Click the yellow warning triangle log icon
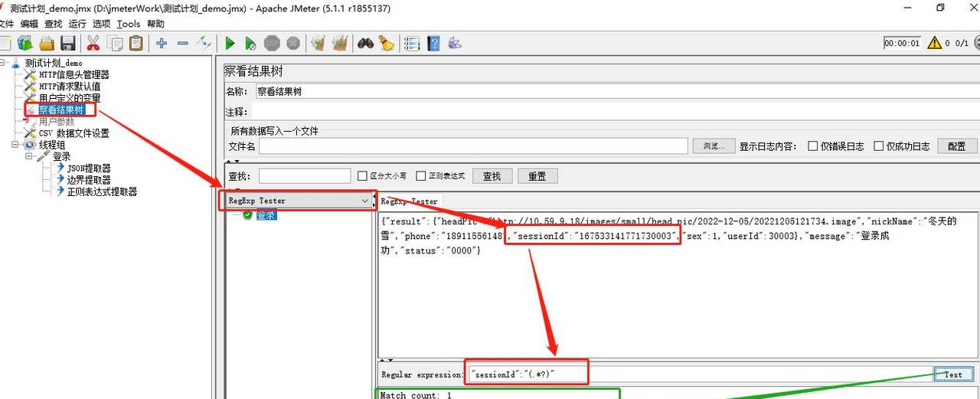980x399 pixels. [x=934, y=43]
